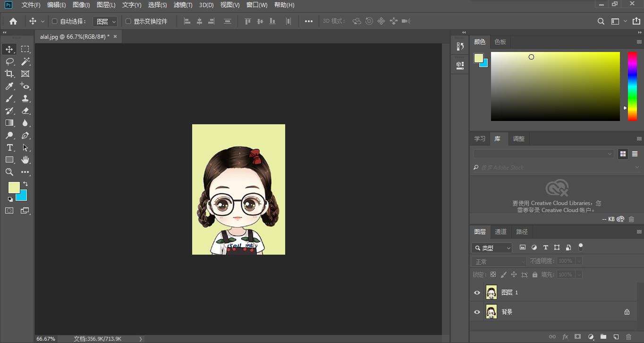The image size is (644, 343).
Task: Open the 图层 auto-select target dropdown
Action: [x=105, y=21]
